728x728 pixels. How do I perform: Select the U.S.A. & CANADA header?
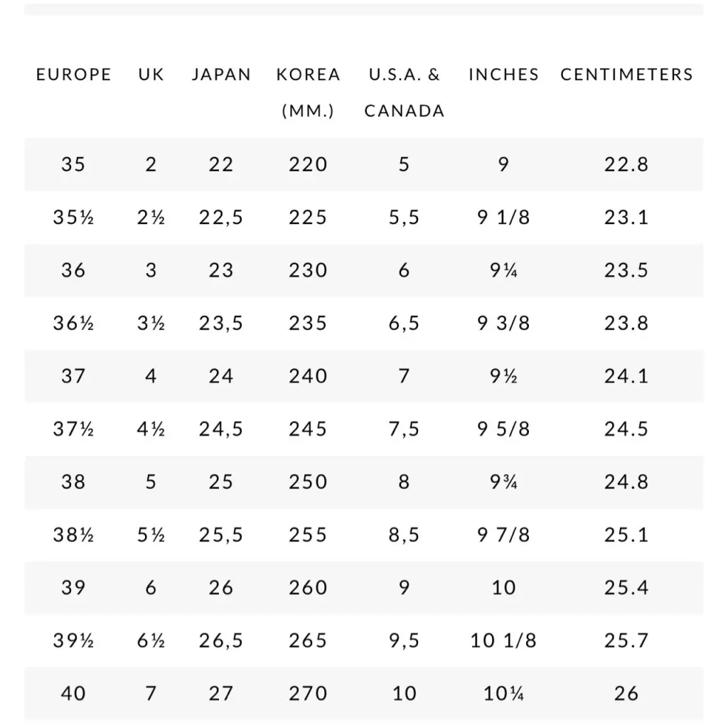(405, 92)
